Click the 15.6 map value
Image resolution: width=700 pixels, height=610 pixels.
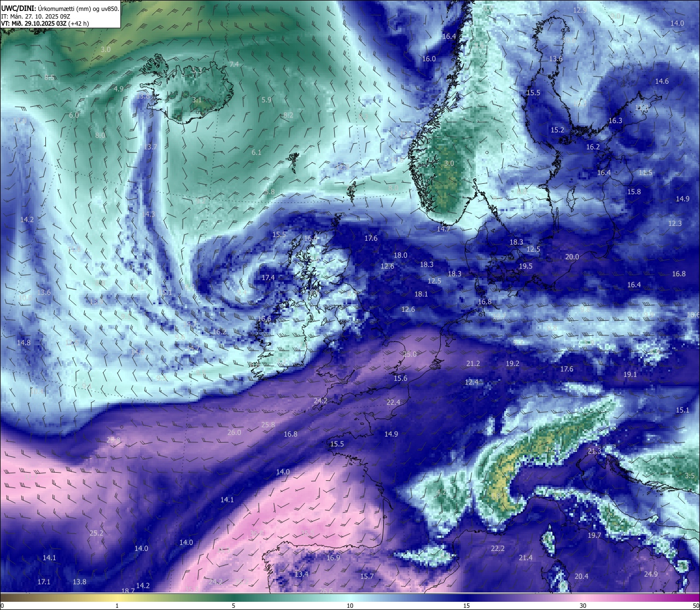pyautogui.click(x=400, y=379)
